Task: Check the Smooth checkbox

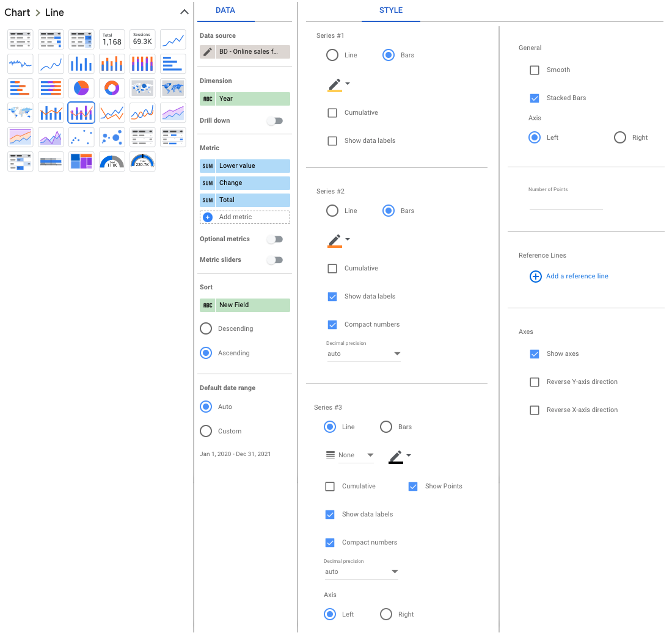Action: tap(535, 70)
